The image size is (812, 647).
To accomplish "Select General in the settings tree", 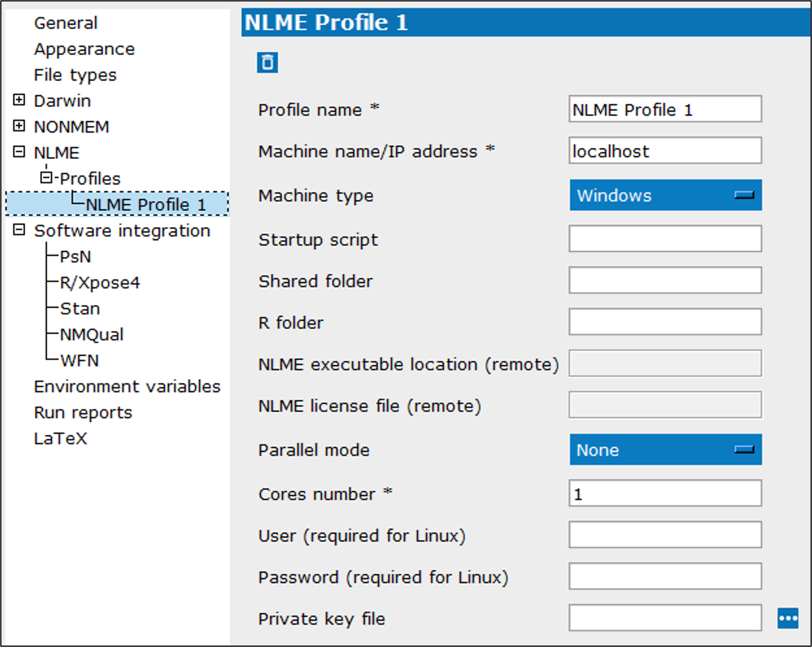I will (x=66, y=23).
